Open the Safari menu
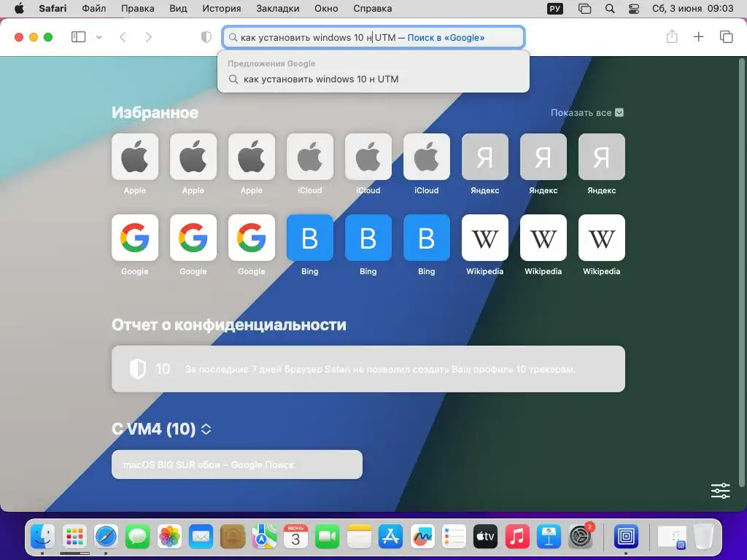This screenshot has width=747, height=560. 53,9
